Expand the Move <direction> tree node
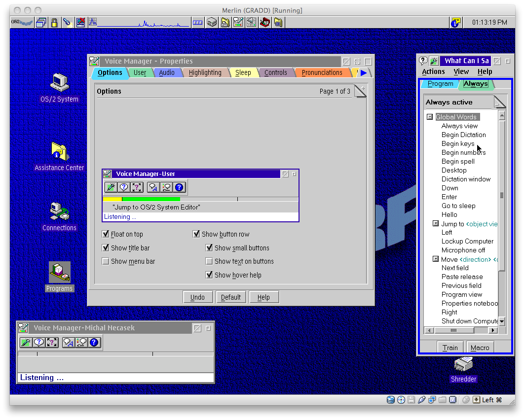The image size is (525, 420). coord(436,259)
